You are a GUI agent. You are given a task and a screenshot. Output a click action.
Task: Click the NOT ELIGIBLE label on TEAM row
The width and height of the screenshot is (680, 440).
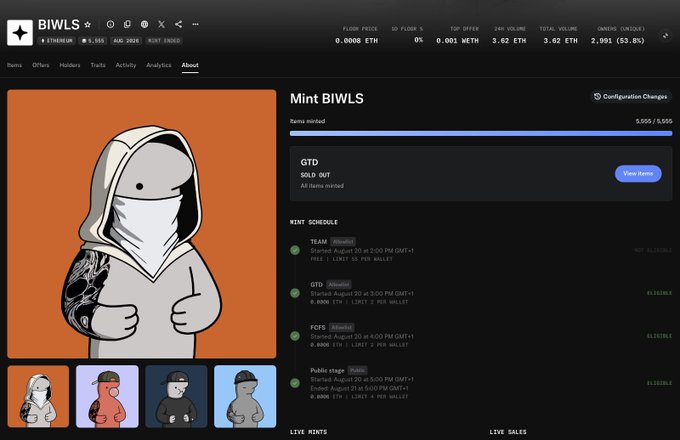[x=653, y=250]
